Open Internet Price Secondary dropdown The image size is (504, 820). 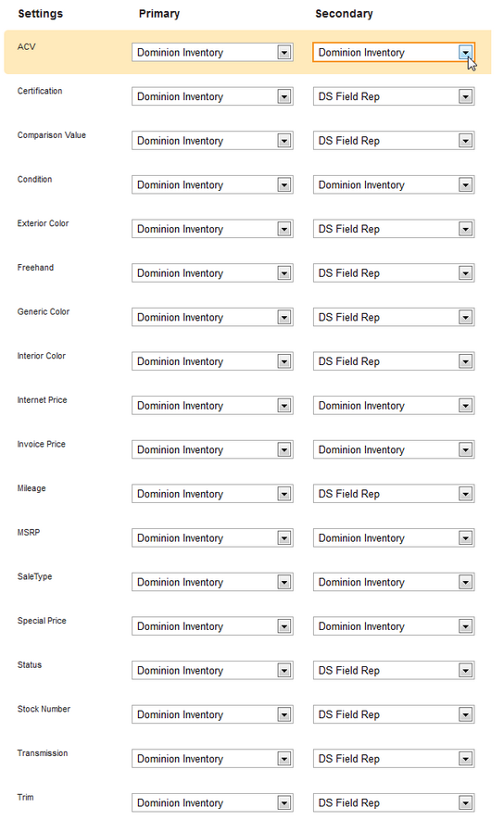point(394,405)
